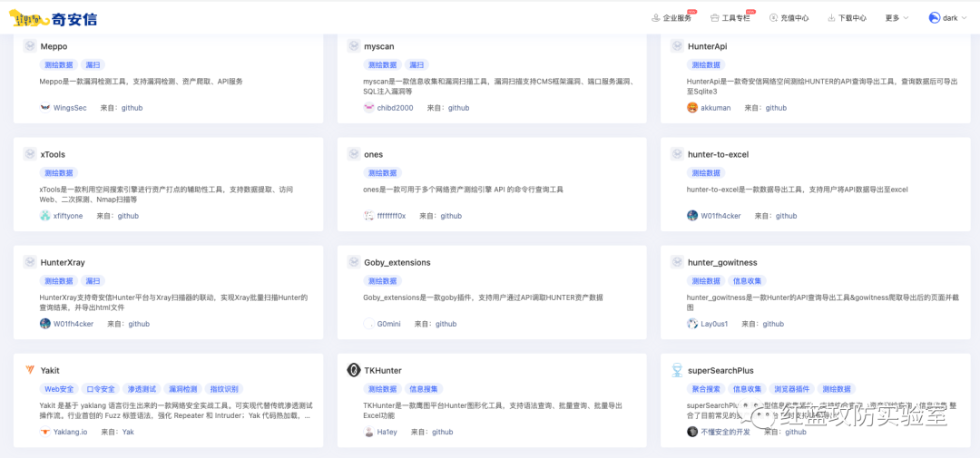
Task: Open the TKHunter tool title
Action: coord(383,370)
